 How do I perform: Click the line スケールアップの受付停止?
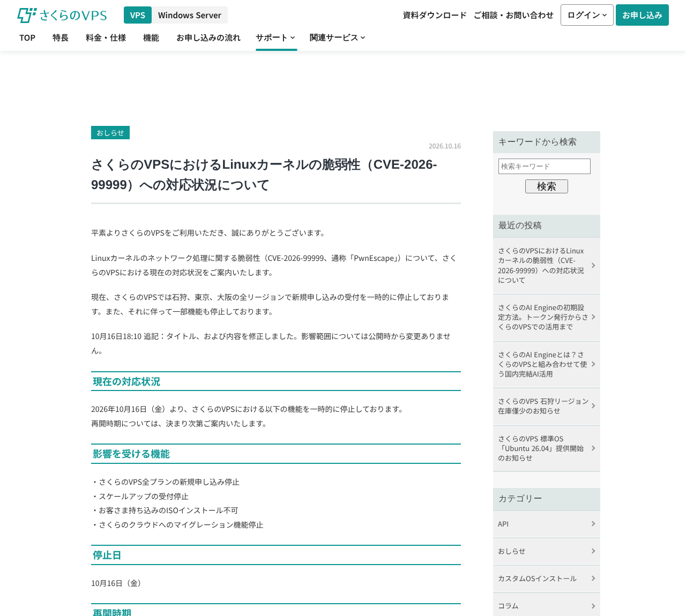pyautogui.click(x=140, y=497)
